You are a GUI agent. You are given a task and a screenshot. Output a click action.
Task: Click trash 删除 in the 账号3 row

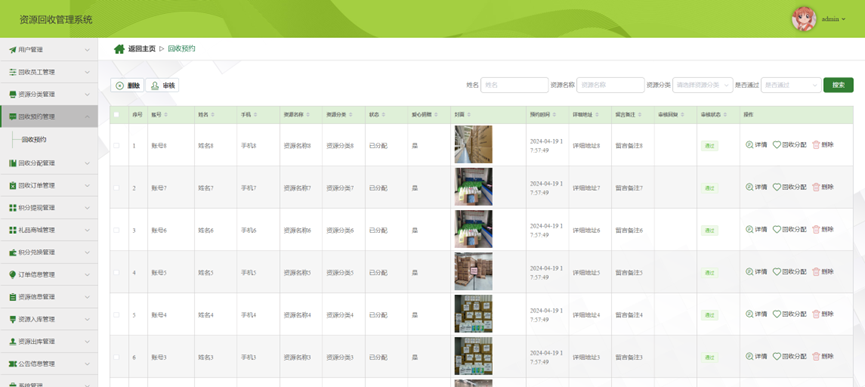click(x=823, y=356)
